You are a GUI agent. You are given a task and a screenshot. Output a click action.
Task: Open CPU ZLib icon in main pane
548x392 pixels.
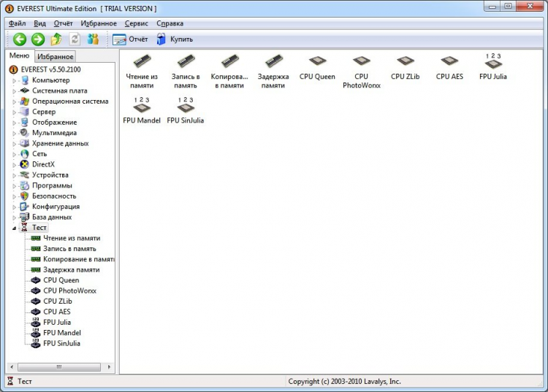[405, 67]
